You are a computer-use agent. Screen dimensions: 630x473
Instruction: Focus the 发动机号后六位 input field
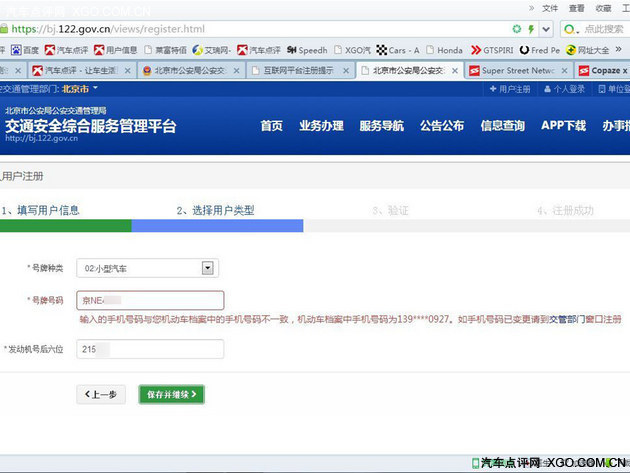150,349
